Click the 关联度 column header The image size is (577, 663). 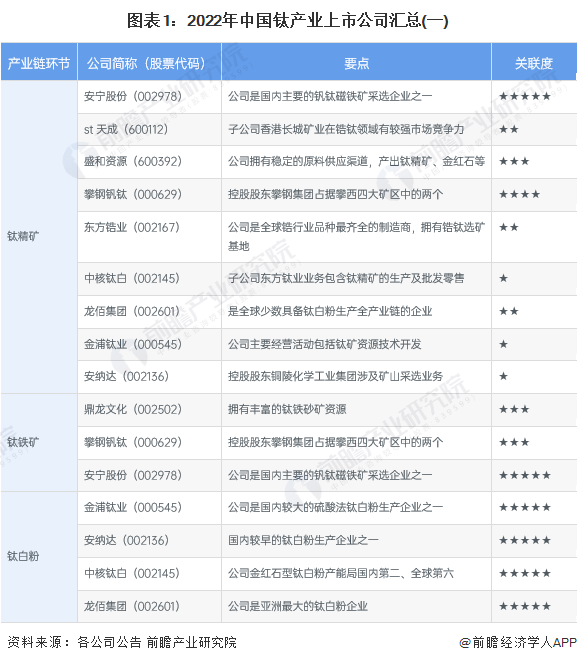(x=534, y=64)
